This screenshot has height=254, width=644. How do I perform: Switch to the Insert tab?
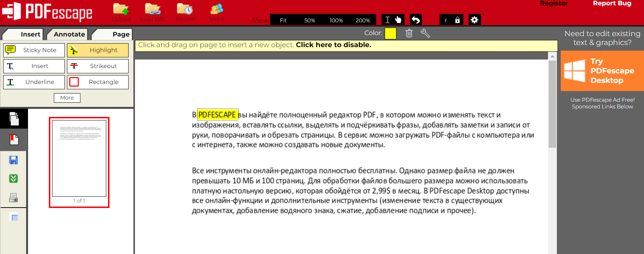[x=23, y=34]
